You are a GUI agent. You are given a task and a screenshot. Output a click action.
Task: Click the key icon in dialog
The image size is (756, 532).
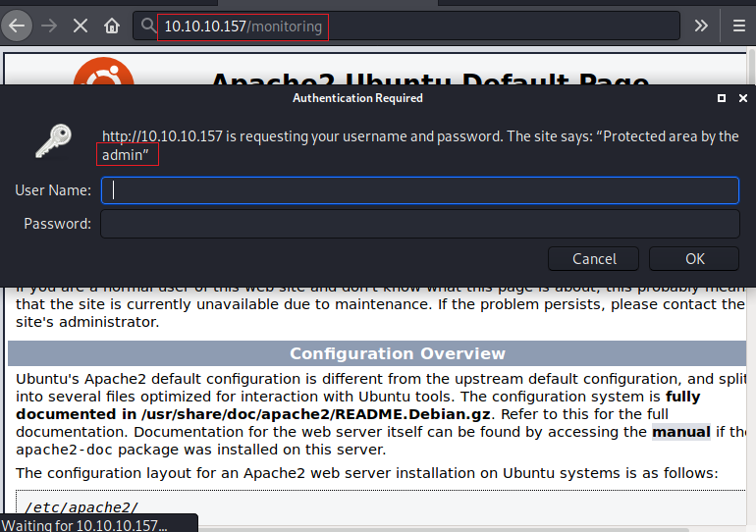click(53, 141)
